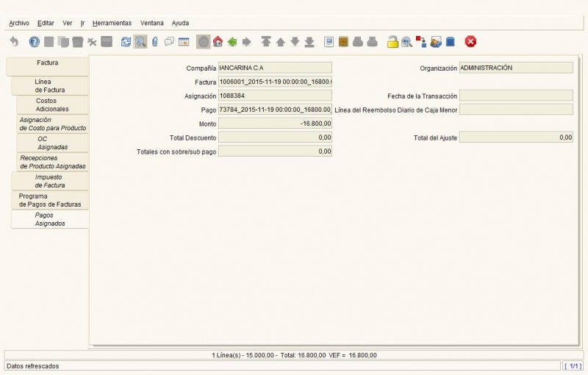Click Línea del Reembolso Diario field

[x=516, y=110]
